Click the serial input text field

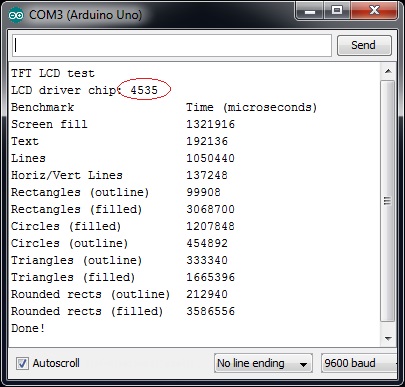[172, 45]
